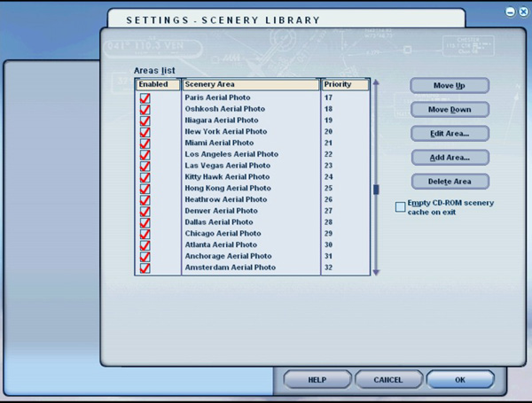
Task: Click CANCEL to discard changes
Action: click(388, 380)
